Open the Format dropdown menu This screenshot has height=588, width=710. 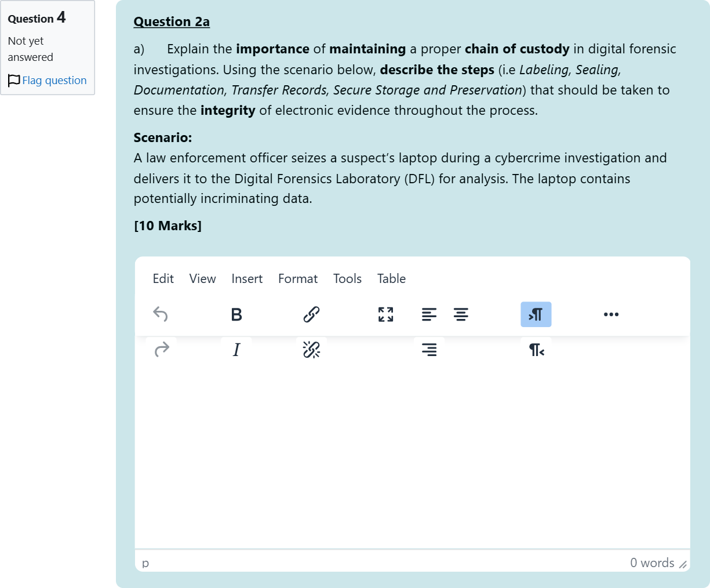click(298, 279)
